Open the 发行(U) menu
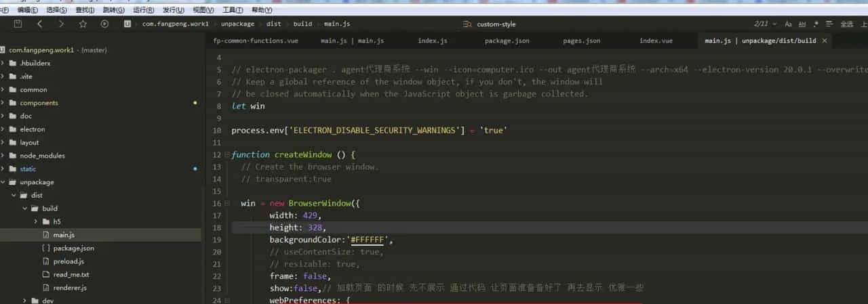The width and height of the screenshot is (868, 304). click(x=174, y=10)
